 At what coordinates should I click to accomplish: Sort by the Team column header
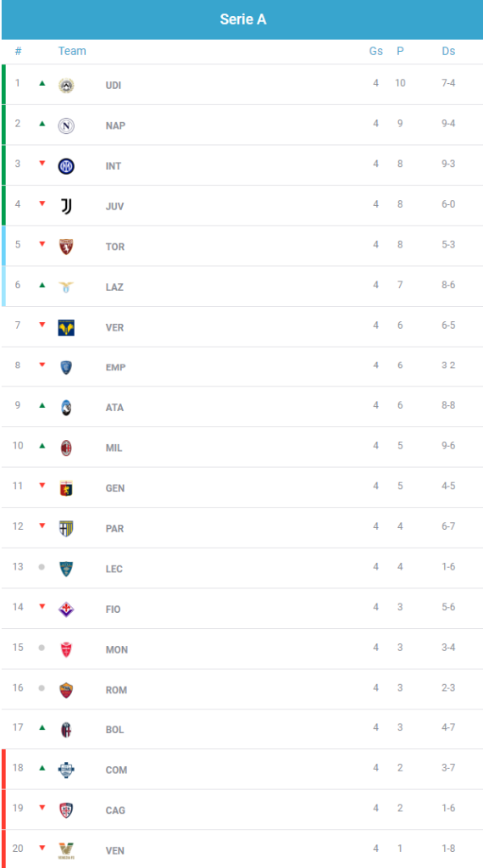pyautogui.click(x=72, y=51)
